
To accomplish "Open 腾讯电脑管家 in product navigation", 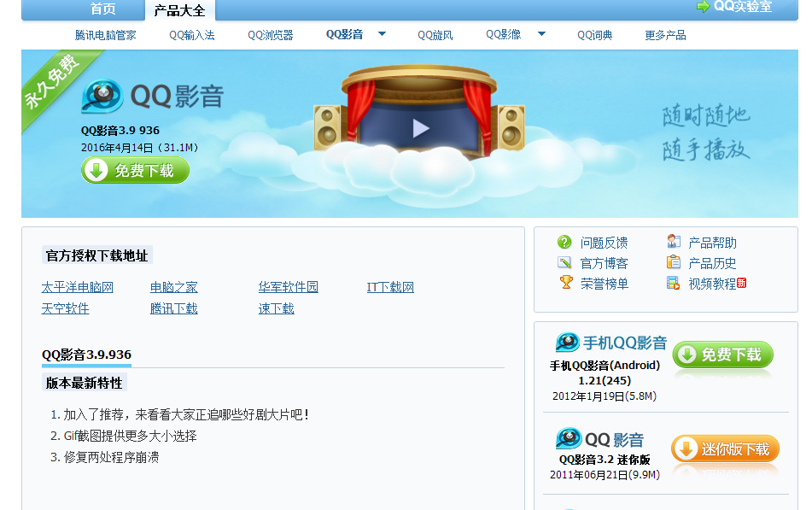I will click(105, 35).
